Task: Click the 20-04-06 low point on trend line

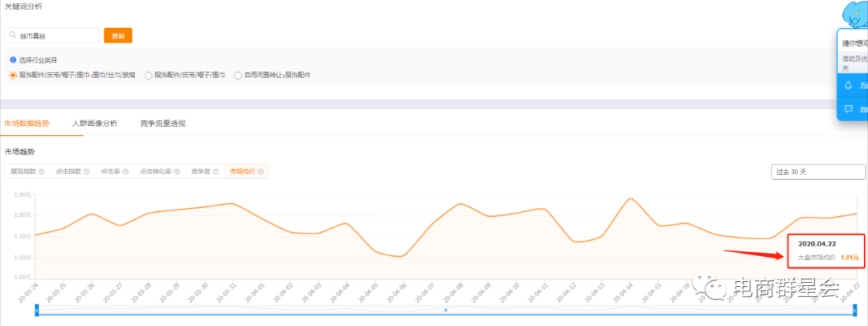Action: [402, 255]
